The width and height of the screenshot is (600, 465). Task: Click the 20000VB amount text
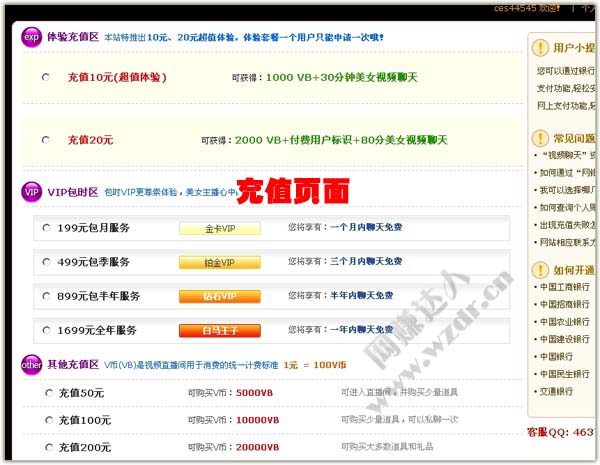258,447
